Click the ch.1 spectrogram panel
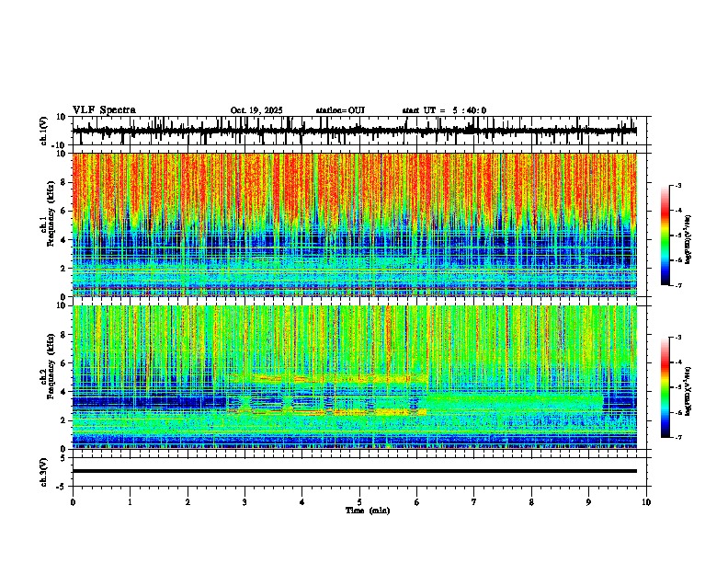Viewport: 728px width, 563px height. click(x=354, y=224)
